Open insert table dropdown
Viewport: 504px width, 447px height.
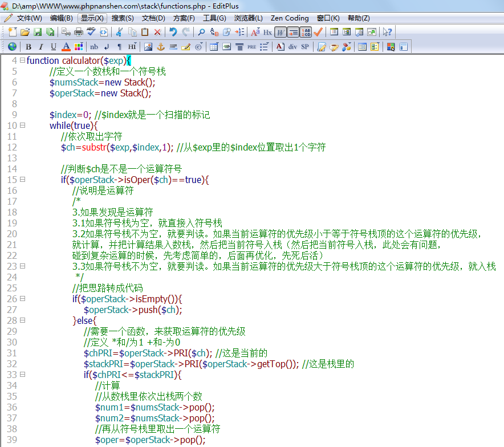coord(214,47)
